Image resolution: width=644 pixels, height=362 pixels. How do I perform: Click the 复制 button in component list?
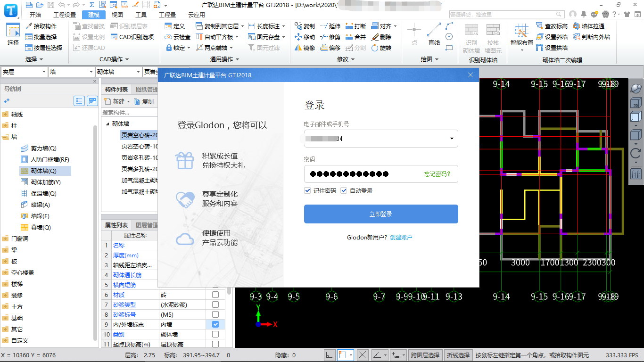tap(144, 101)
